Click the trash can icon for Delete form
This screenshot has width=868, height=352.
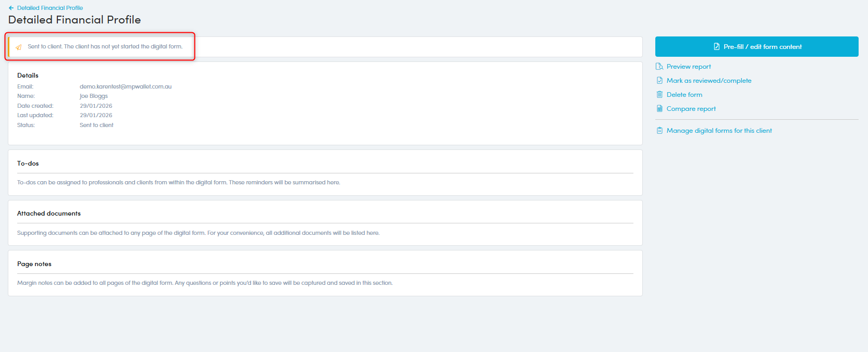click(659, 95)
